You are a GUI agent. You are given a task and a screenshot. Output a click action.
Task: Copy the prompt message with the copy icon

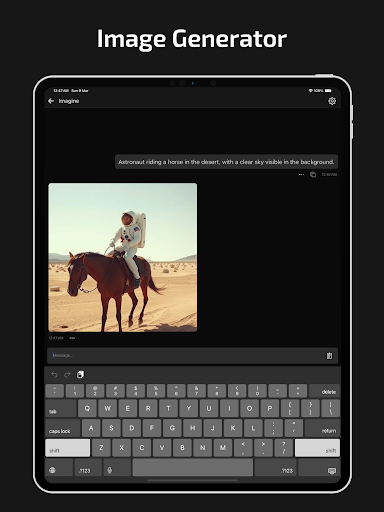coord(313,175)
